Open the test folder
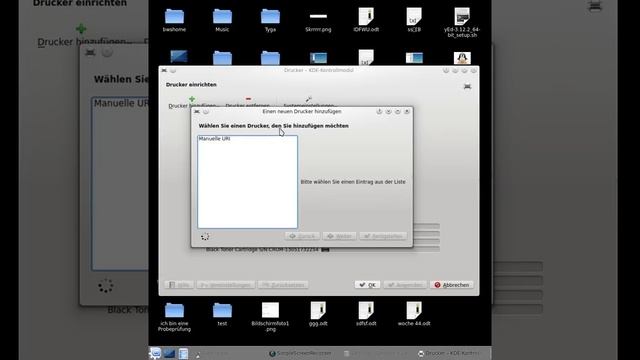Image resolution: width=640 pixels, height=360 pixels. click(222, 313)
